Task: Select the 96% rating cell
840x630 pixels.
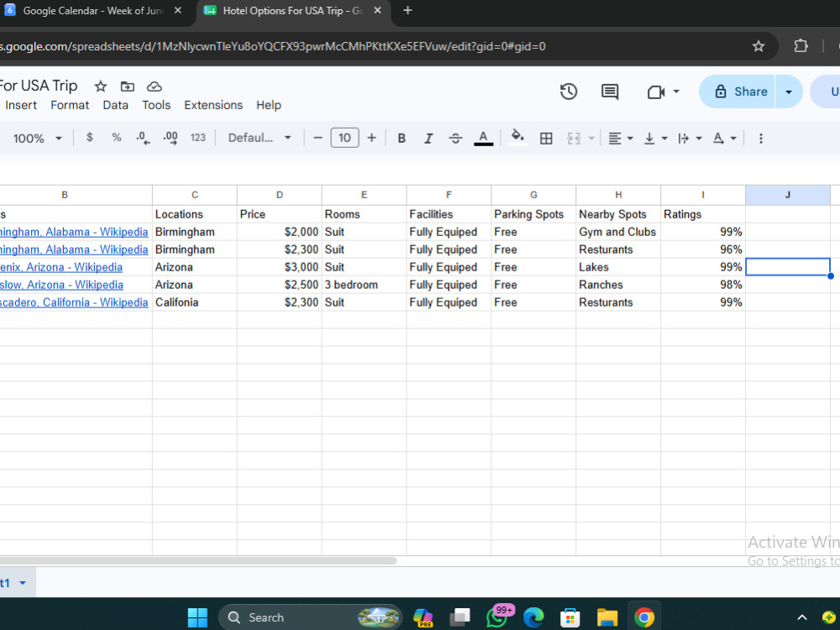Action: (703, 249)
